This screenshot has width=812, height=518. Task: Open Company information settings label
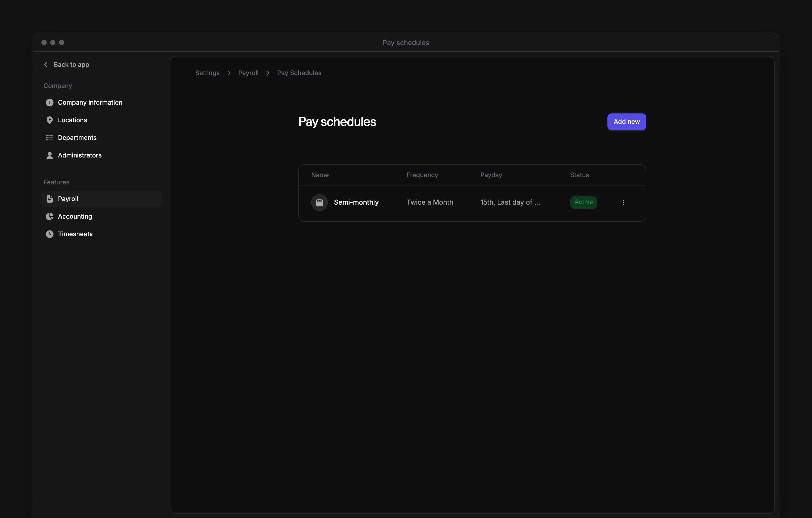90,103
